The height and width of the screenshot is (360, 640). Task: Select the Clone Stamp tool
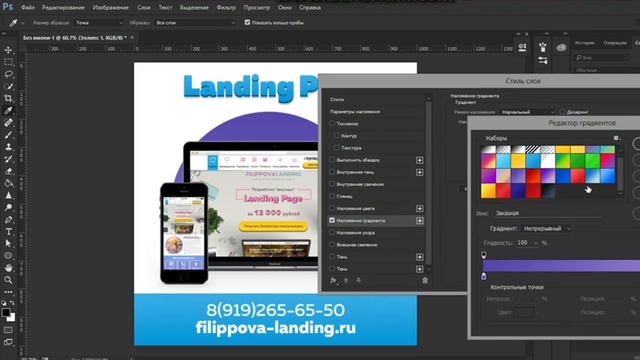[x=8, y=147]
